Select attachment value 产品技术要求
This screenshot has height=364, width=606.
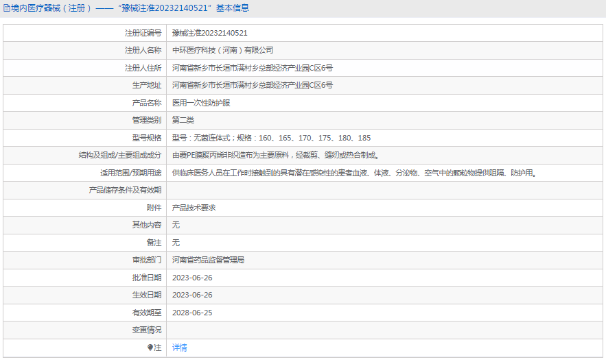coord(194,208)
